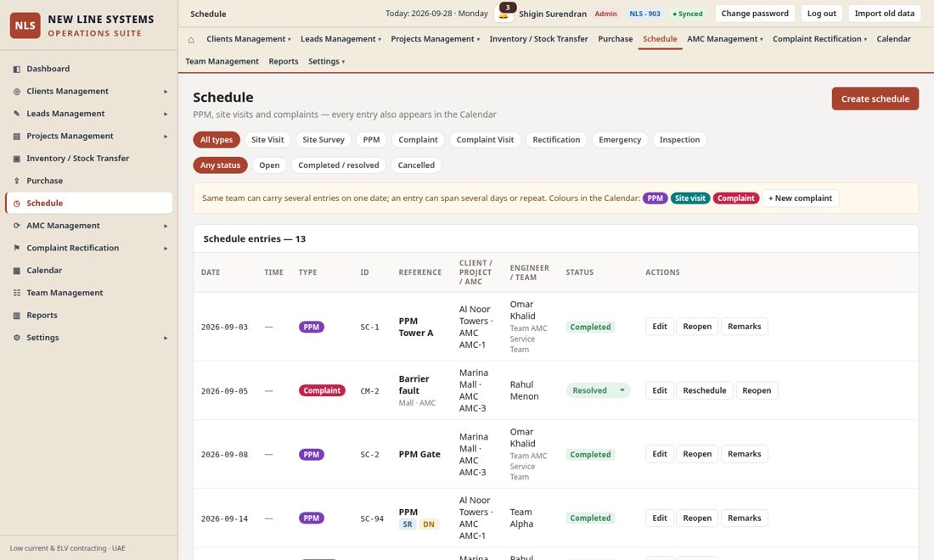The width and height of the screenshot is (934, 560).
Task: Filter by Completed / resolved status
Action: [x=338, y=165]
